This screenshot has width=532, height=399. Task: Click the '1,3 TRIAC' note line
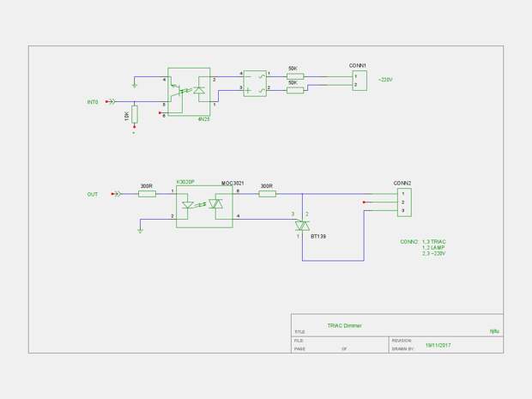434,242
